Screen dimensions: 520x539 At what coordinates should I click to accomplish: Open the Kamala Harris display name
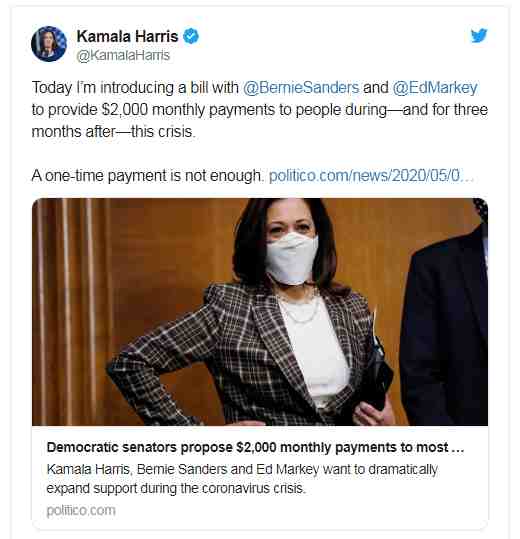pos(127,36)
